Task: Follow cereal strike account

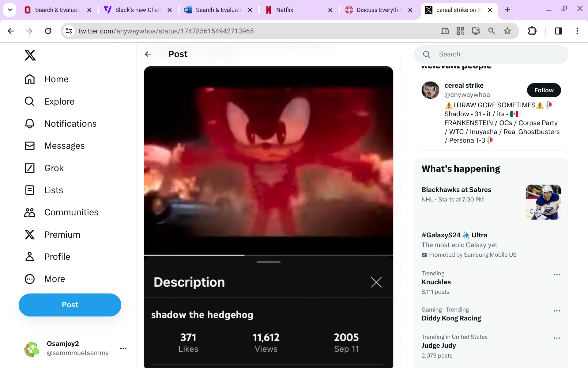Action: pos(544,90)
